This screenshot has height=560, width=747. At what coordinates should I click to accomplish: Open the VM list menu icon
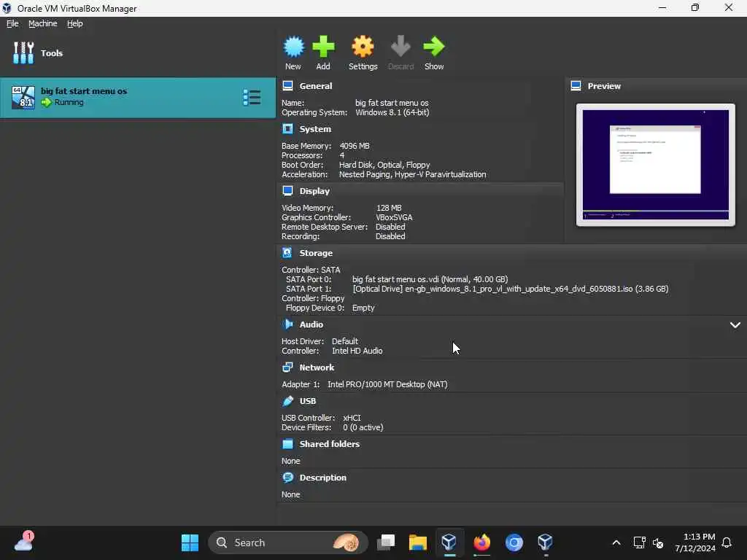(252, 98)
